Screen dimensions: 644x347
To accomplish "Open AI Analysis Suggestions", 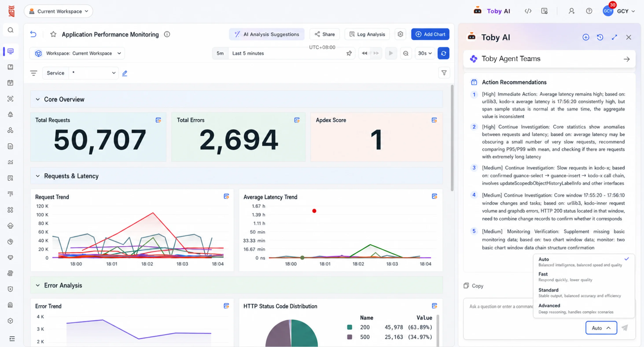I will (267, 34).
